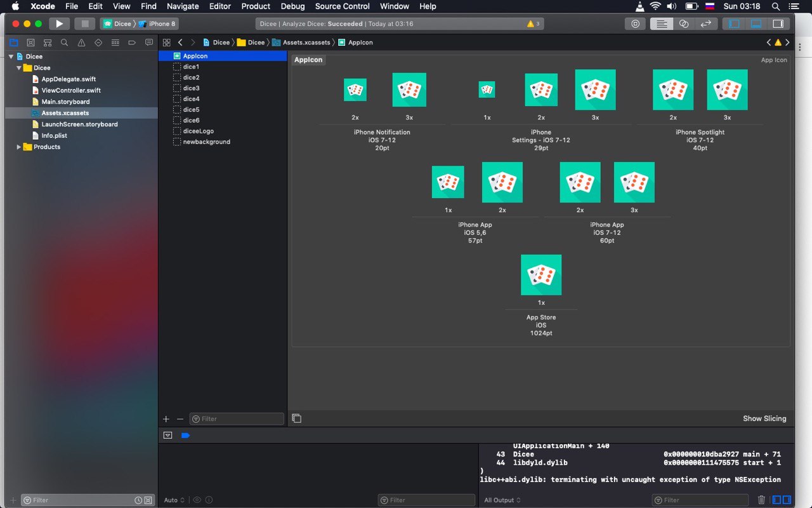The image size is (812, 508).
Task: Open the Issue navigator
Action: click(81, 43)
